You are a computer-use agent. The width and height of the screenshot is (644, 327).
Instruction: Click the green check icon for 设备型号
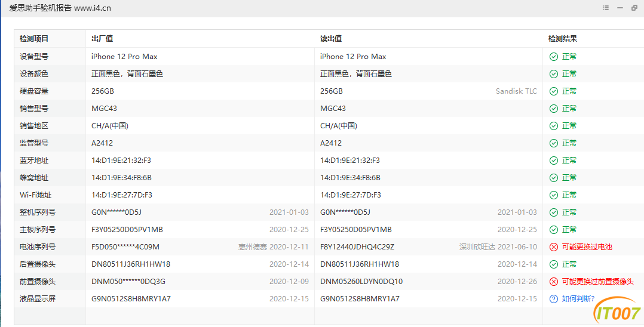click(554, 57)
